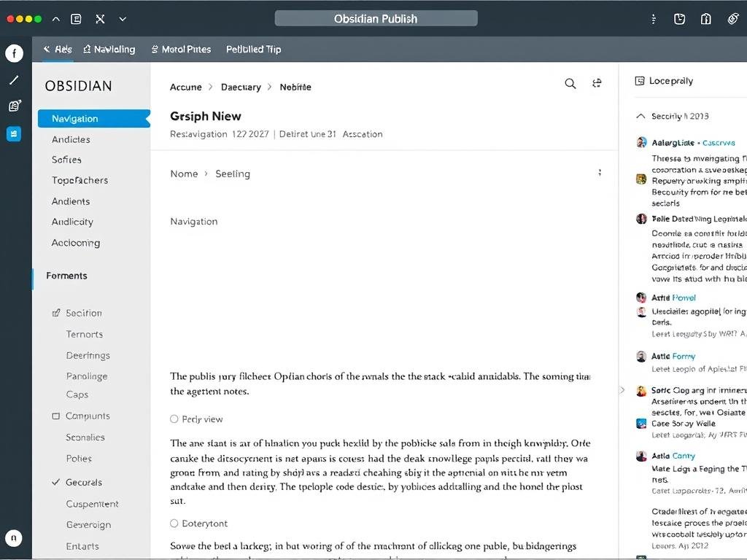Select the pencil edit icon in left dock
Viewport: 747px width, 560px height.
pyautogui.click(x=14, y=79)
